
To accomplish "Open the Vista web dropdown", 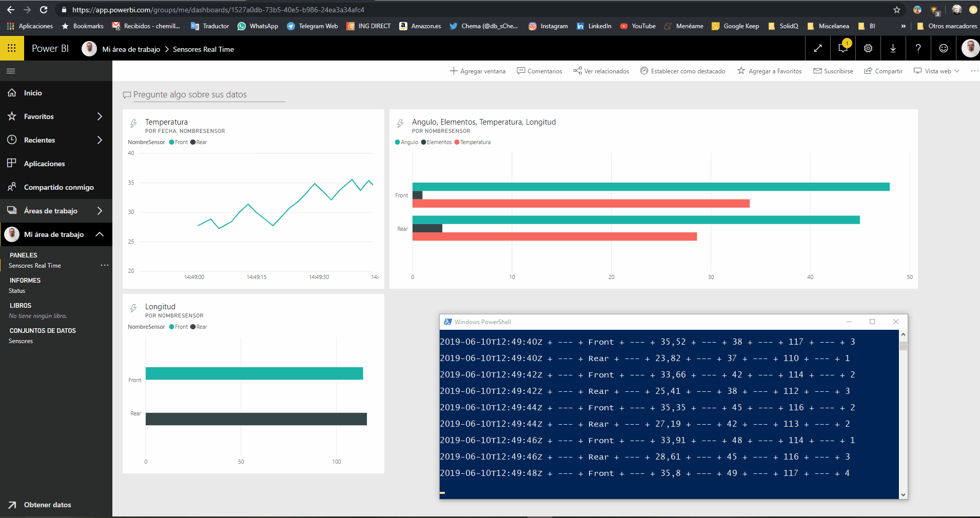I will click(937, 71).
